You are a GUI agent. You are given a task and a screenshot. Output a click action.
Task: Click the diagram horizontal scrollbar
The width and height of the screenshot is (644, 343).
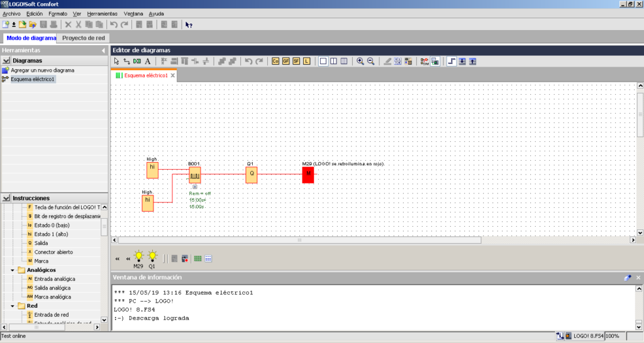(299, 240)
